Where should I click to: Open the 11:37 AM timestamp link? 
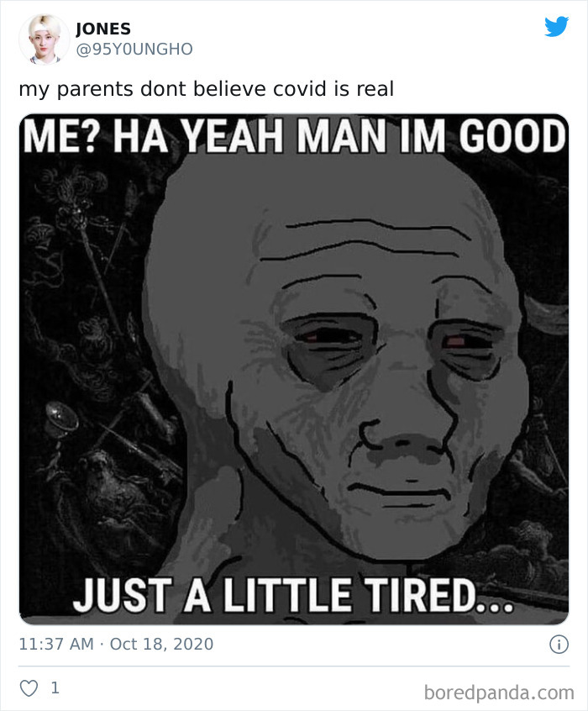[56, 644]
